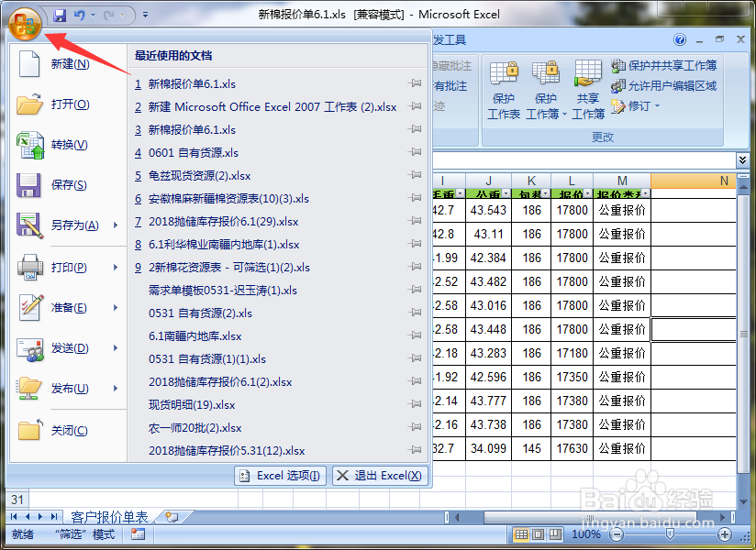Viewport: 756px width, 550px height.
Task: Click the zoom slider handle
Action: tap(670, 533)
